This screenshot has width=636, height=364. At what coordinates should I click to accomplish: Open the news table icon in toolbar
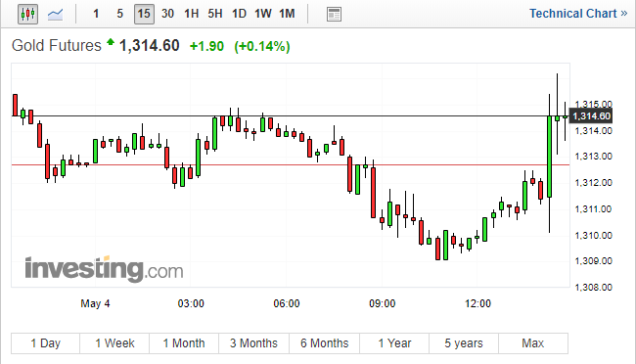tap(334, 15)
